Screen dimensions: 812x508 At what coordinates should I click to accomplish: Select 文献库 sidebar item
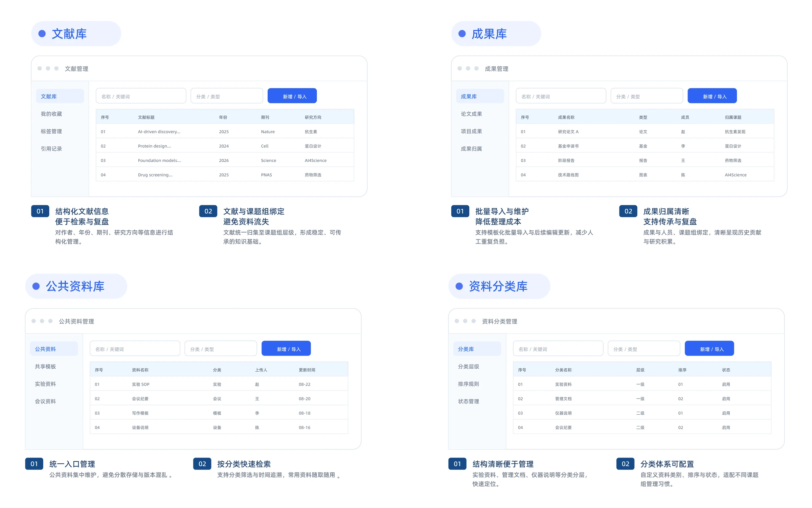click(x=60, y=96)
